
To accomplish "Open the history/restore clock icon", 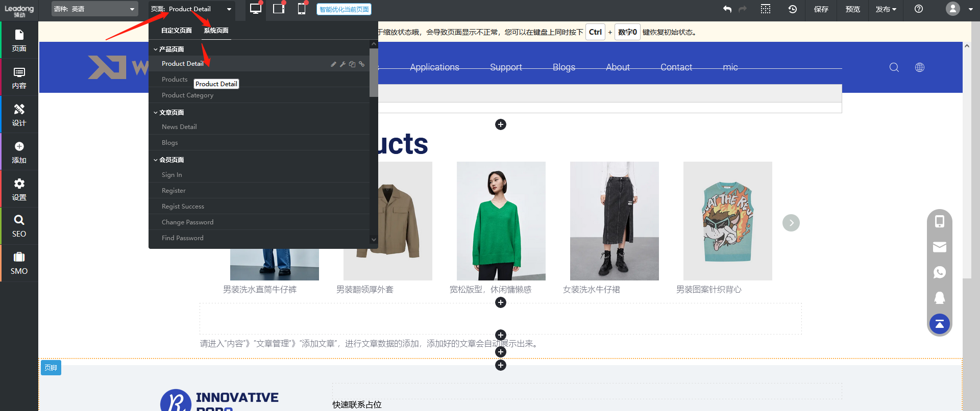I will point(792,9).
